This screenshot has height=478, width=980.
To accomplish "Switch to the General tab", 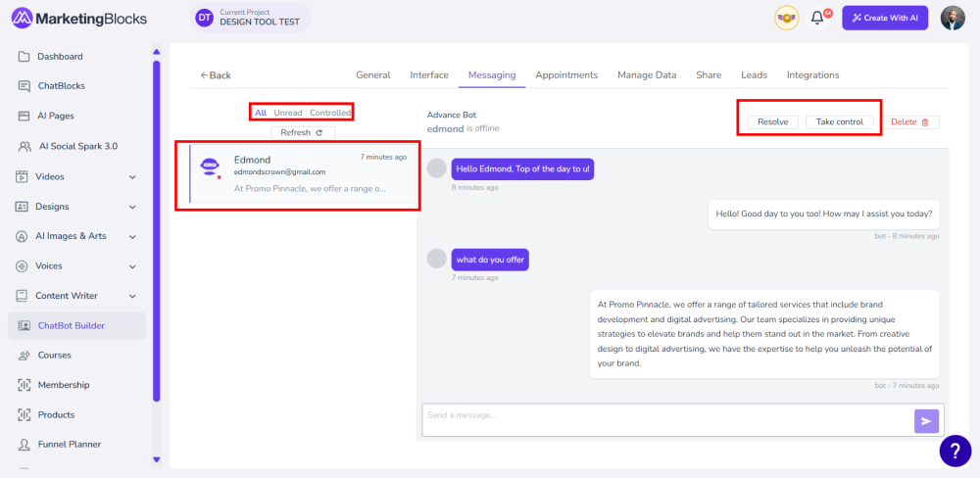I will pos(373,75).
